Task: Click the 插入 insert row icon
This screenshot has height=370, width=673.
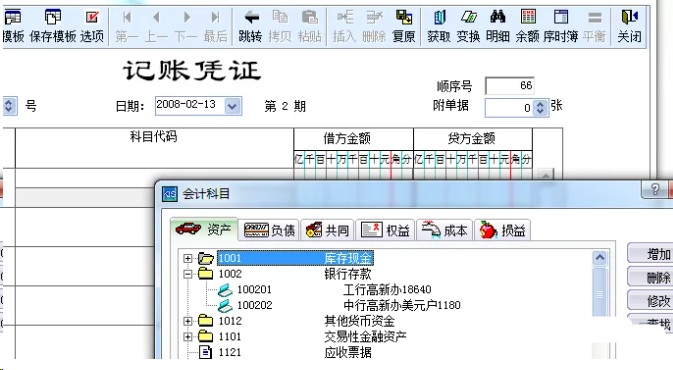Action: click(x=345, y=26)
